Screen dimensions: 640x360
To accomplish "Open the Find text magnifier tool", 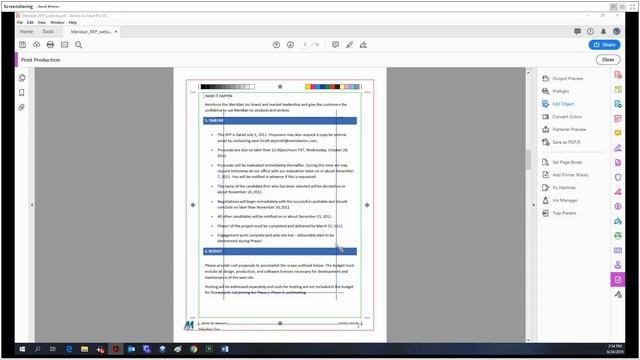I will coord(79,45).
